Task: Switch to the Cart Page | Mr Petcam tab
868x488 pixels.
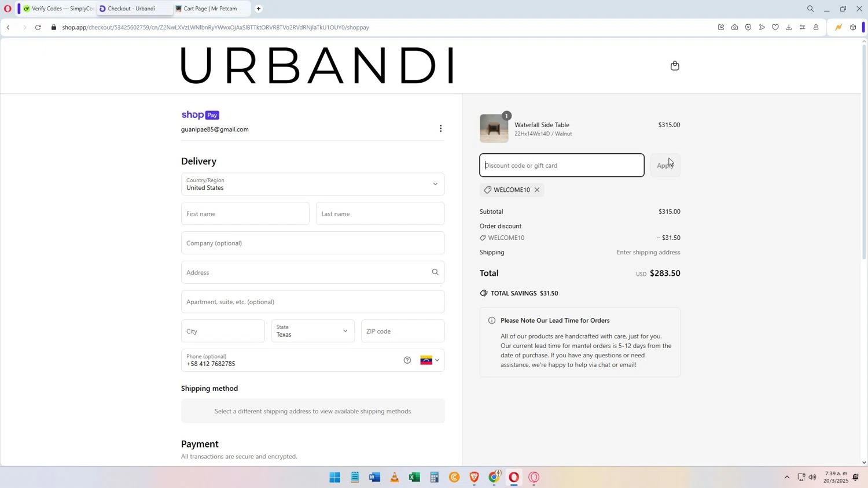Action: [x=211, y=9]
